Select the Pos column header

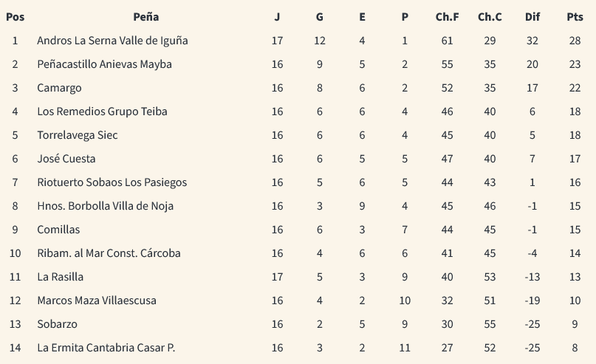16,17
